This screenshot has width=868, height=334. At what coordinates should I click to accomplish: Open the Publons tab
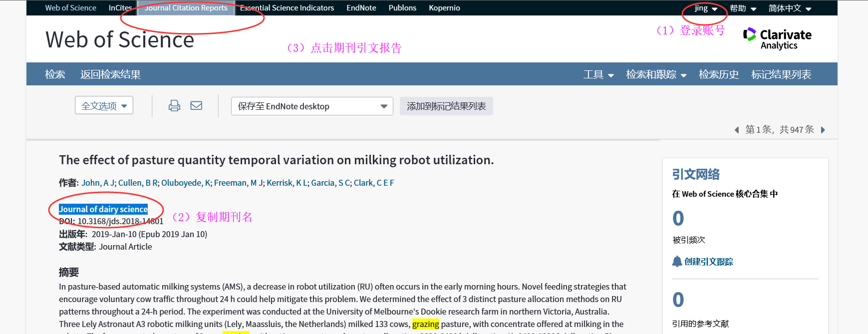402,8
